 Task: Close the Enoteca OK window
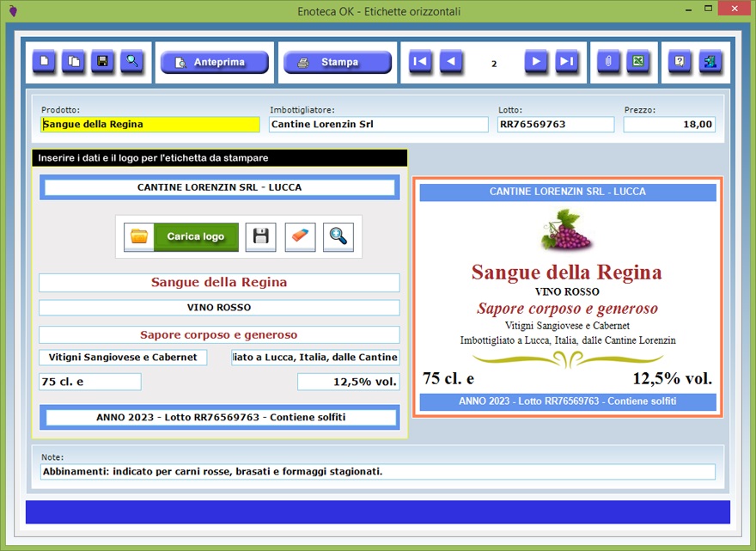pyautogui.click(x=735, y=9)
